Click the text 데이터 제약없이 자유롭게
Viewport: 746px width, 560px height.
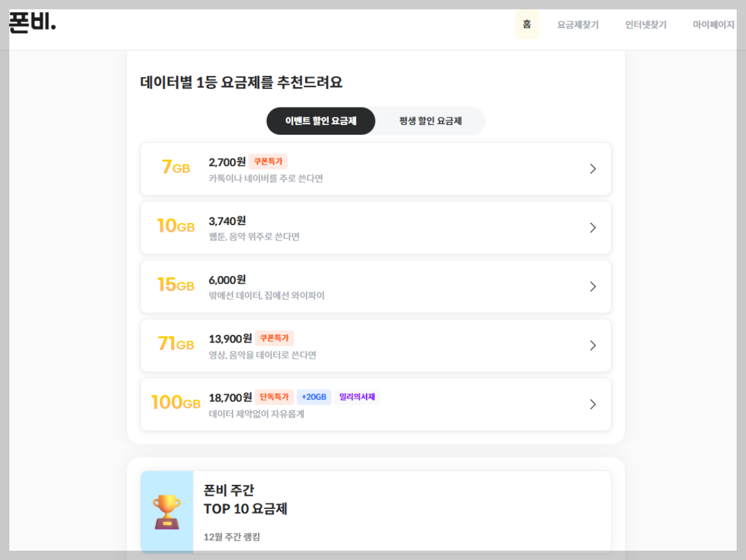[257, 414]
